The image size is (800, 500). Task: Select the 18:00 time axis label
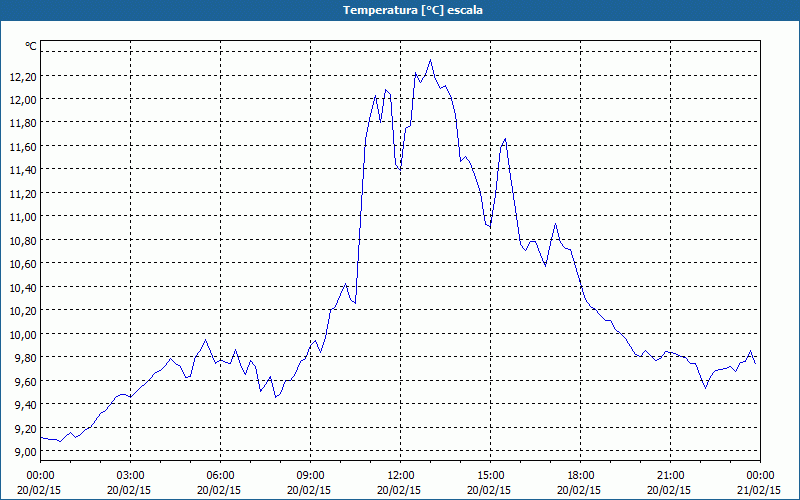pyautogui.click(x=581, y=476)
